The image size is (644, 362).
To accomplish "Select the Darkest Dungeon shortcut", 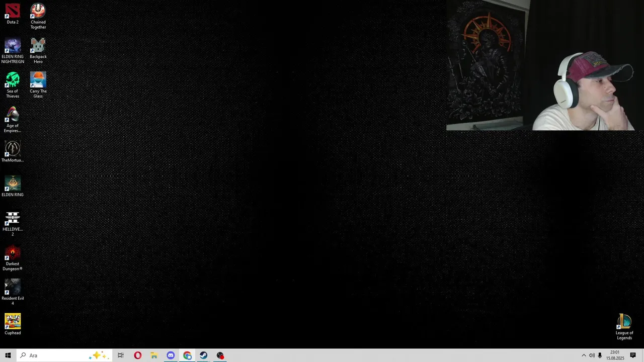I will (x=13, y=258).
